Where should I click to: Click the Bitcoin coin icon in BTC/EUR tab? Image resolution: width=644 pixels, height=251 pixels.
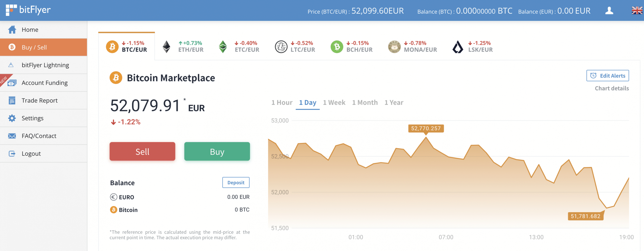(112, 47)
